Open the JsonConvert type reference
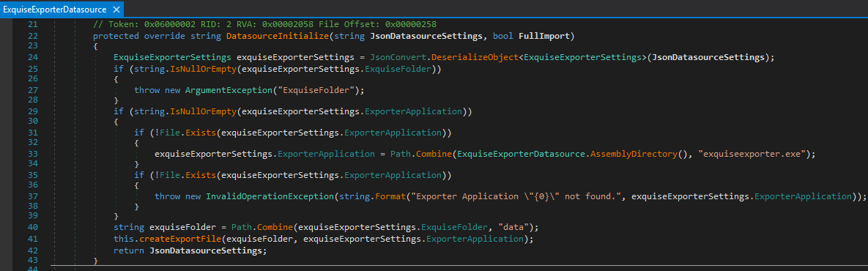868x271 pixels. coord(393,57)
